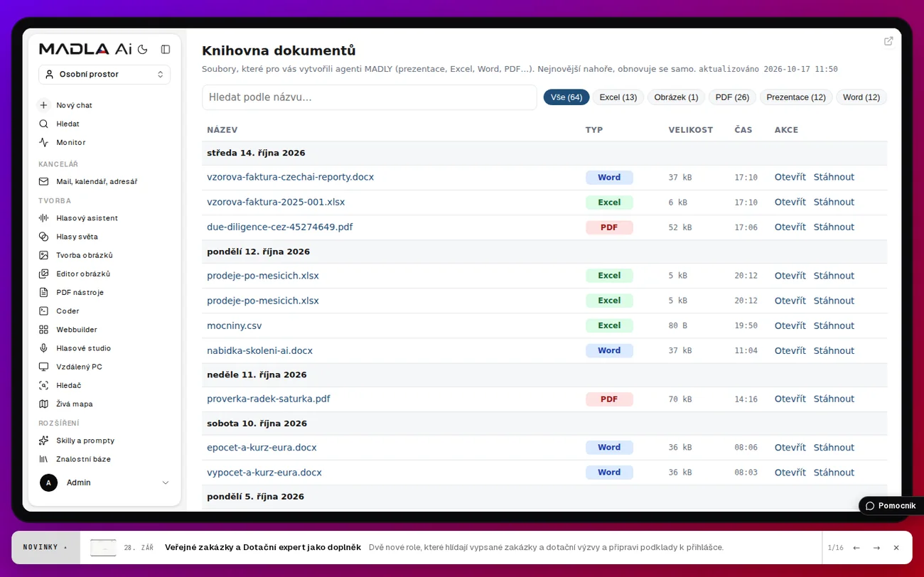
Task: Filter by Obrázek (1)
Action: tap(676, 97)
